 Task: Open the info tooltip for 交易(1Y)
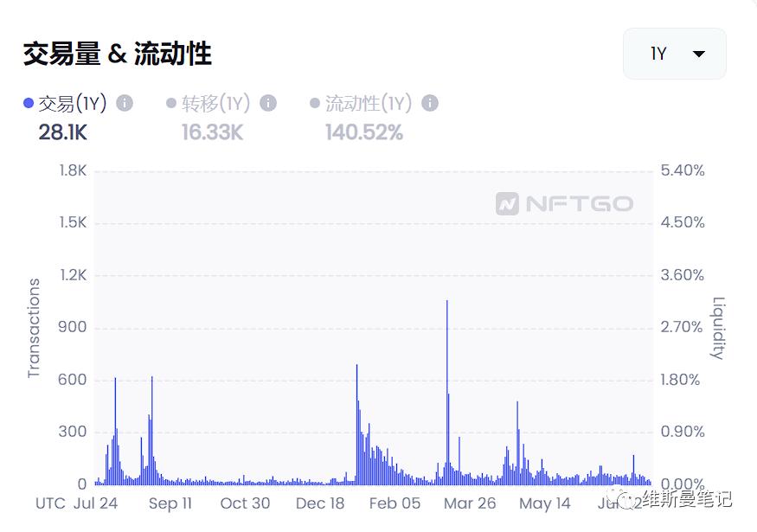click(124, 102)
